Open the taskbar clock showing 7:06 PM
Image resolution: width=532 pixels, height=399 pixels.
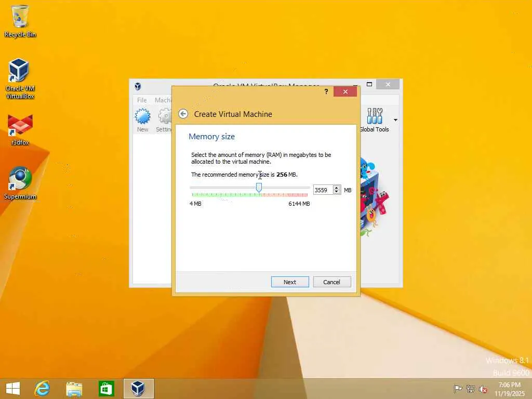click(x=510, y=389)
